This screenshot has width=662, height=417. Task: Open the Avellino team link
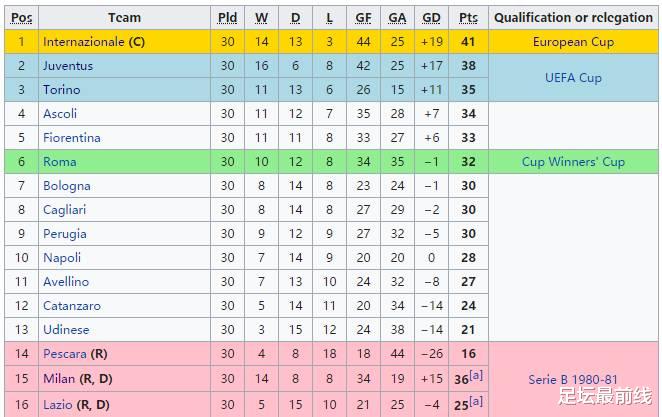click(x=66, y=282)
